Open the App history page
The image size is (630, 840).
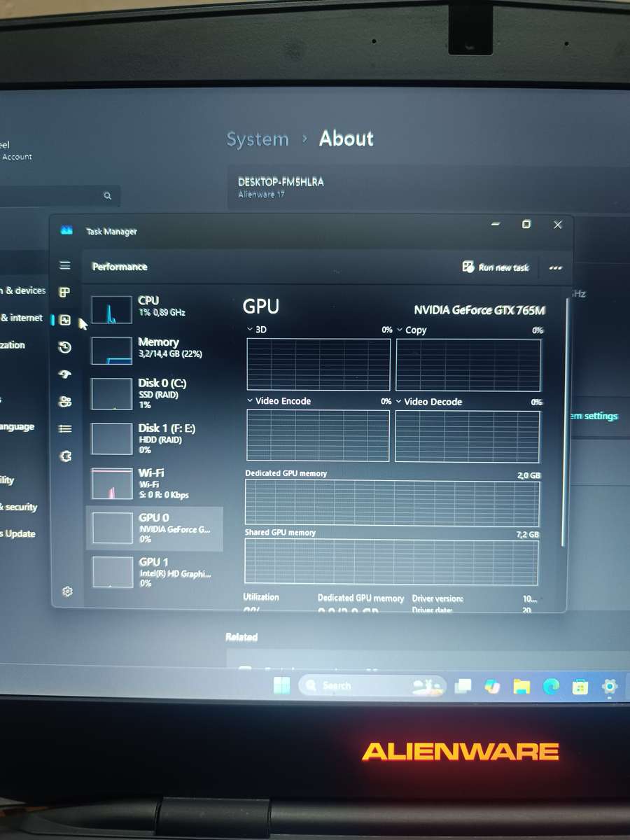65,346
